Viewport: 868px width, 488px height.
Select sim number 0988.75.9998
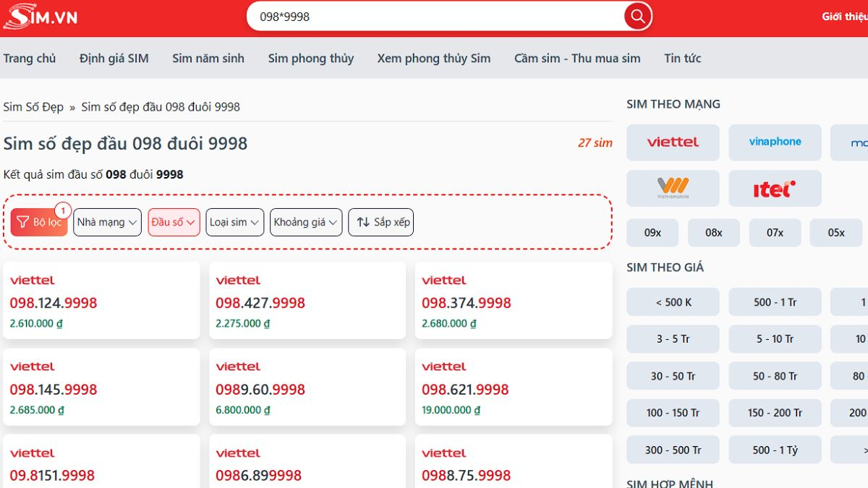click(467, 476)
